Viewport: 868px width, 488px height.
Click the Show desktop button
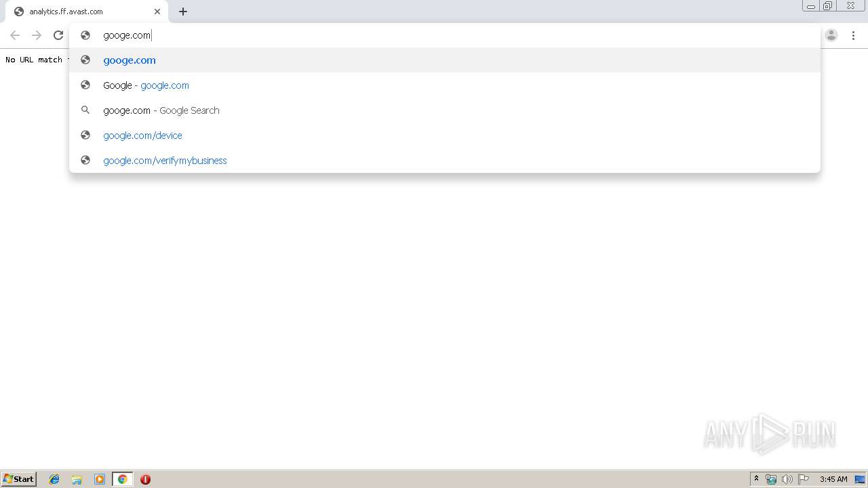[860, 479]
